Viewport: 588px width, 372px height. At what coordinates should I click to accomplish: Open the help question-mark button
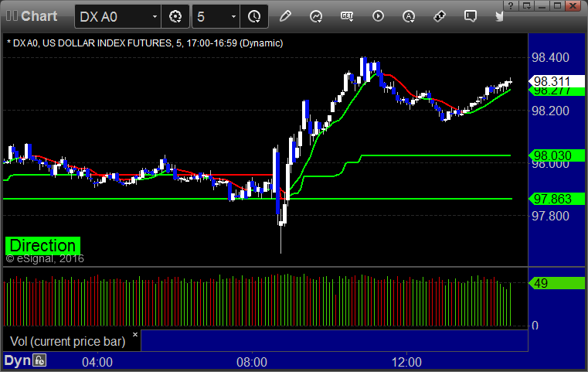(511, 5)
